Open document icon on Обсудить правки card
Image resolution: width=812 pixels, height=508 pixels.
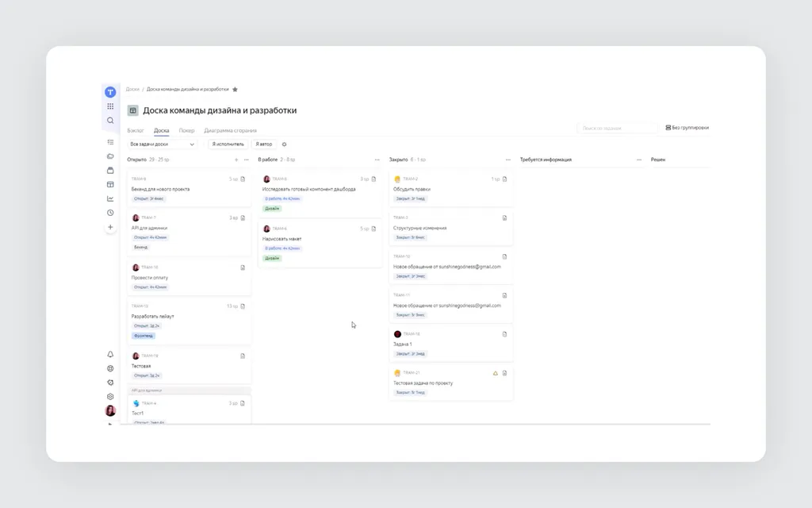click(505, 179)
